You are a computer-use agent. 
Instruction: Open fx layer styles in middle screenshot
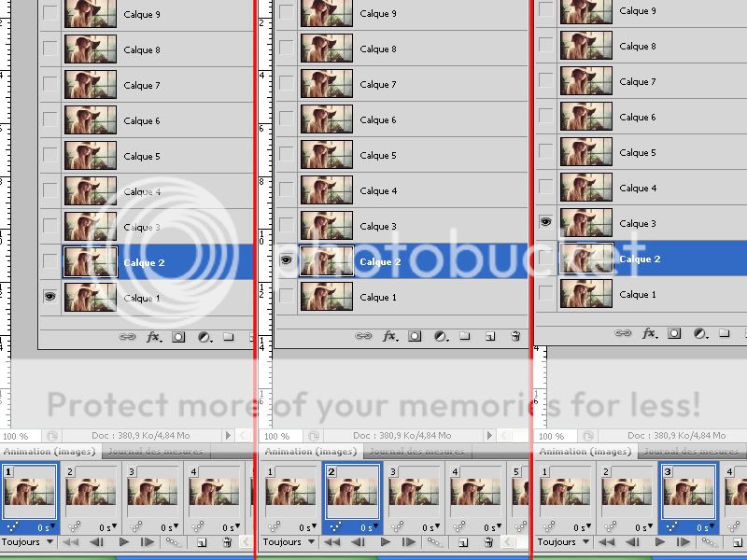(x=389, y=336)
